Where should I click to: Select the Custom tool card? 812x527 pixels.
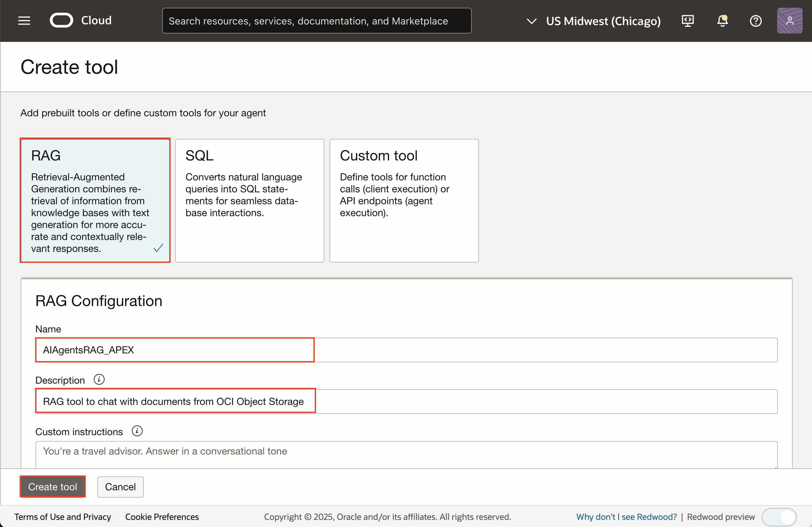point(404,200)
